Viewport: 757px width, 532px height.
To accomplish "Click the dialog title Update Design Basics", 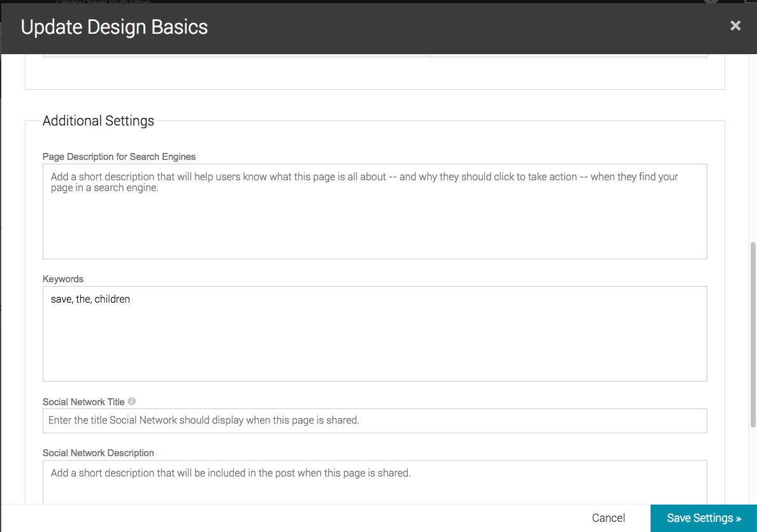I will click(114, 27).
